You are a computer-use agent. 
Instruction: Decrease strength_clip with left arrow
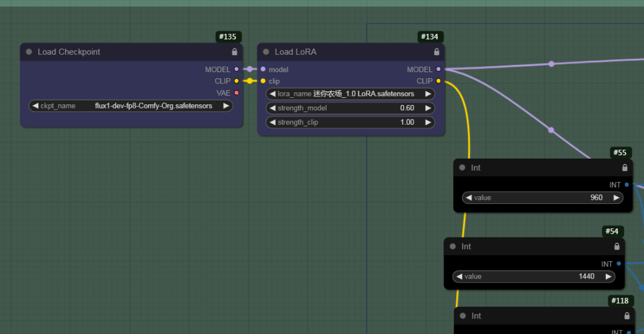pyautogui.click(x=273, y=122)
